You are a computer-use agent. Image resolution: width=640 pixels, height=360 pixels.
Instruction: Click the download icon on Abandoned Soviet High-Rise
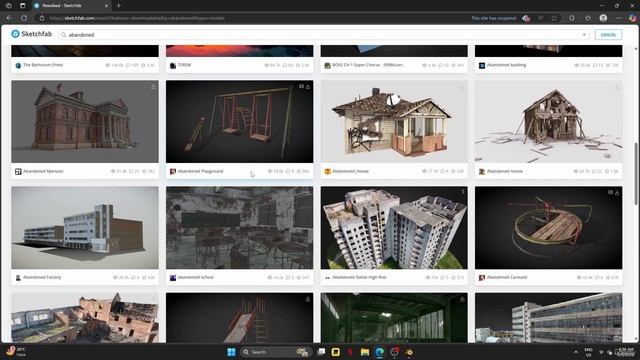pyautogui.click(x=462, y=192)
